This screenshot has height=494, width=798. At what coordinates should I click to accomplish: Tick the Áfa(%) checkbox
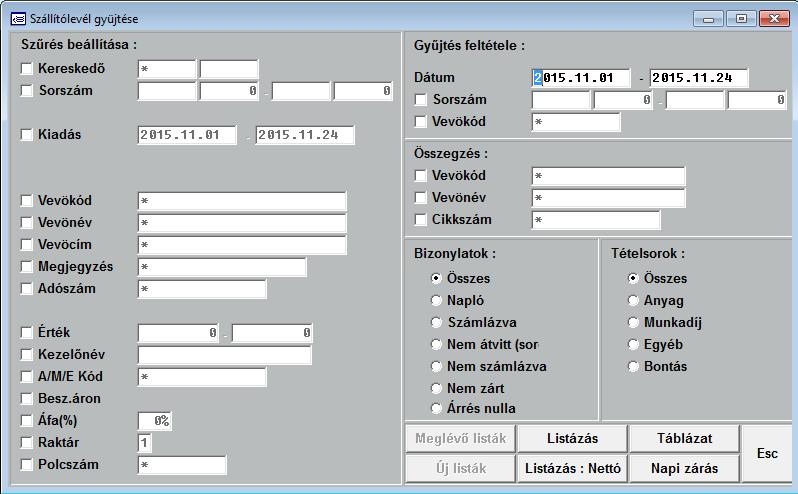click(x=26, y=420)
